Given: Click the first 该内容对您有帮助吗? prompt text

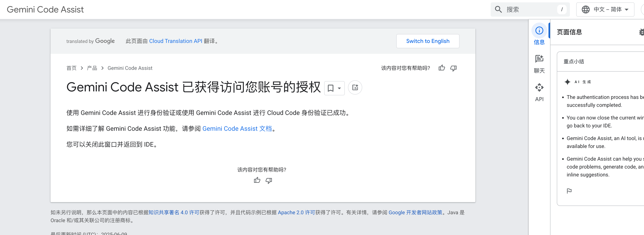Looking at the screenshot, I should [405, 68].
